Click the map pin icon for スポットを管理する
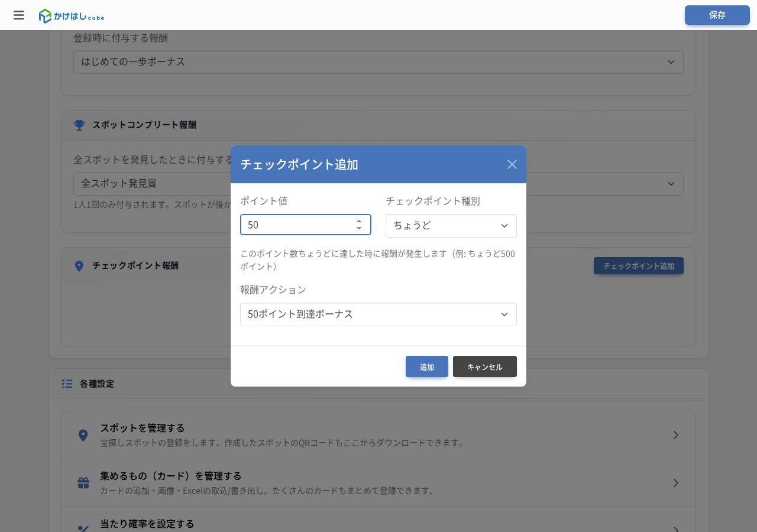757x532 pixels. pos(83,436)
